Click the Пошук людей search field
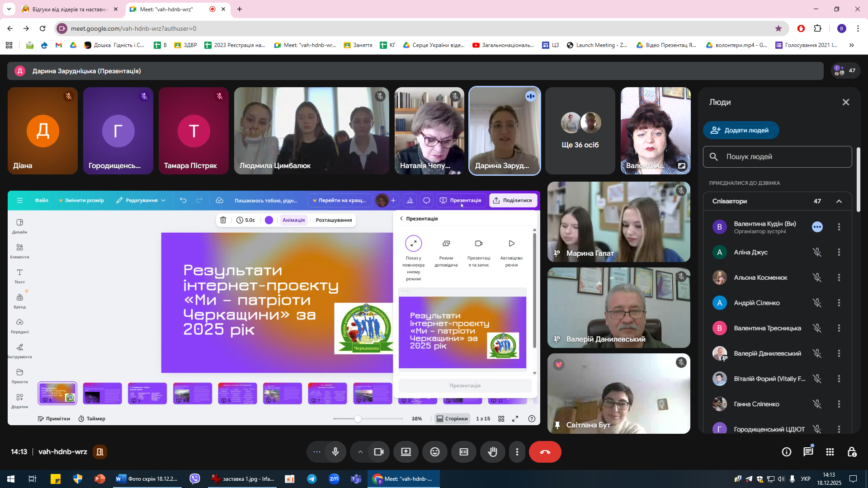Image resolution: width=868 pixels, height=488 pixels. coord(778,157)
